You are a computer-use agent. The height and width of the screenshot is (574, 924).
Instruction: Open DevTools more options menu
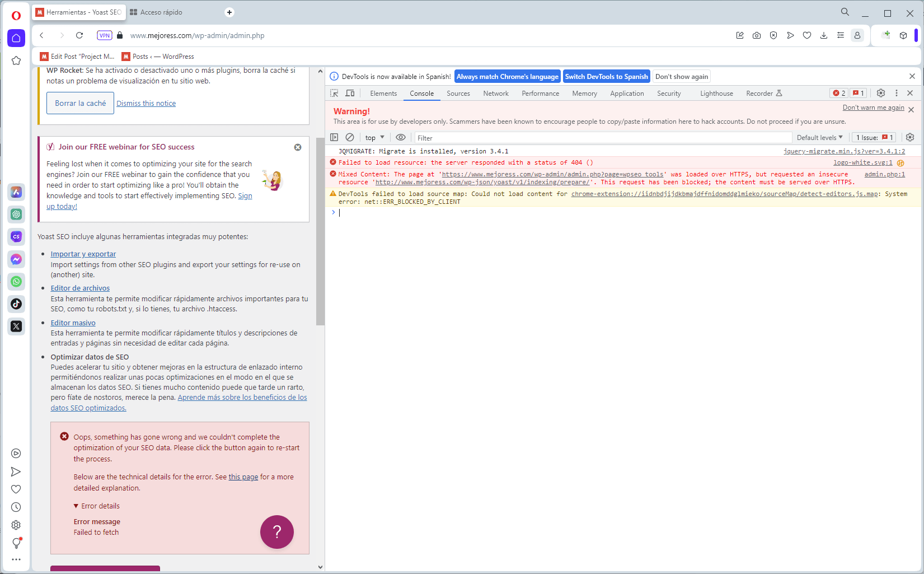pyautogui.click(x=897, y=94)
